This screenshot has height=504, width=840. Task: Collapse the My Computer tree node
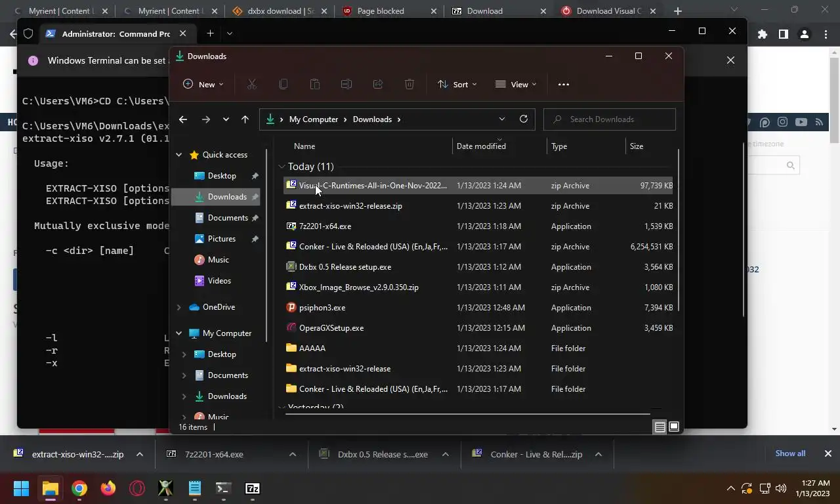click(x=178, y=333)
